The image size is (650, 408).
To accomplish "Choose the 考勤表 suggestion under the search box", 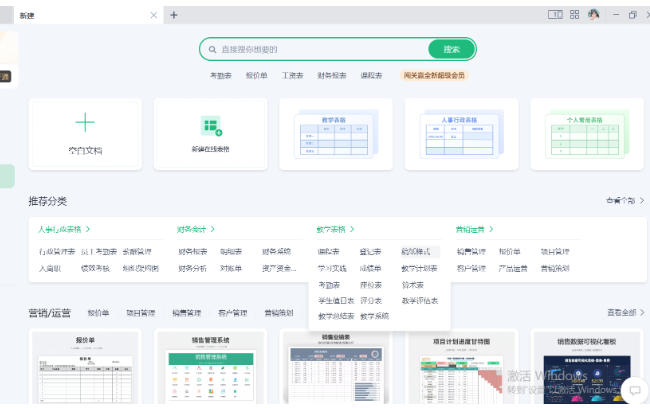I will [x=221, y=75].
